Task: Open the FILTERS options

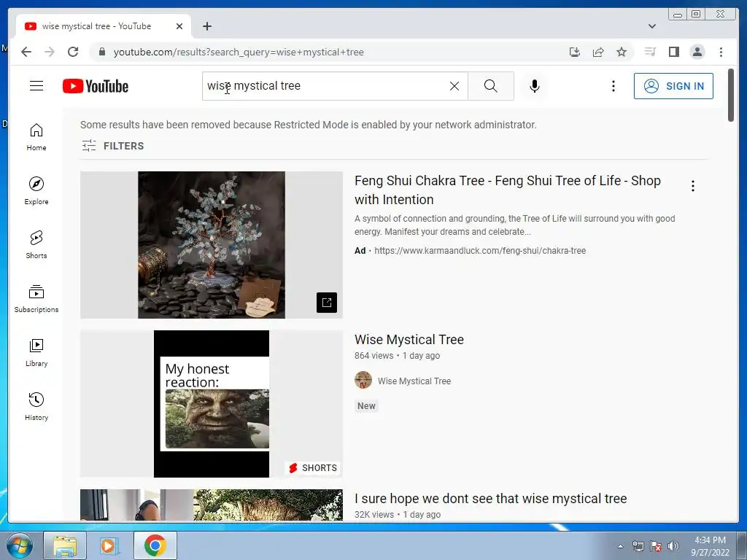Action: pos(112,146)
